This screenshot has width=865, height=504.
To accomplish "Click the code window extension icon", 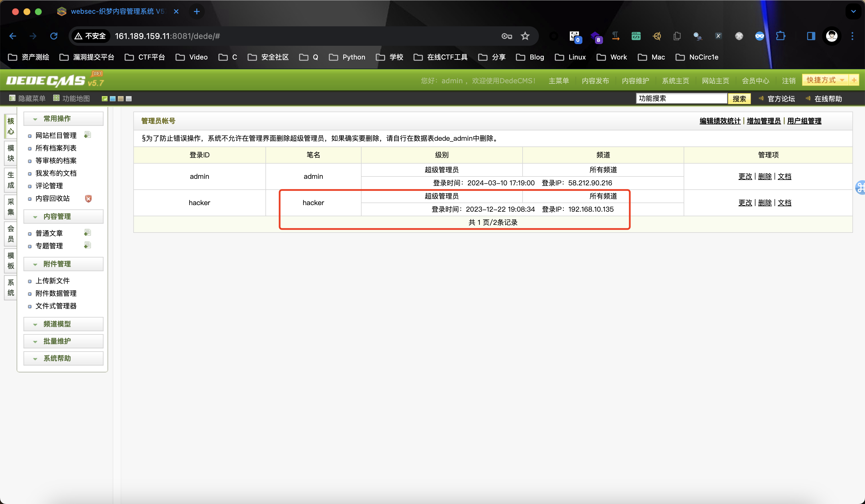I will [x=636, y=36].
